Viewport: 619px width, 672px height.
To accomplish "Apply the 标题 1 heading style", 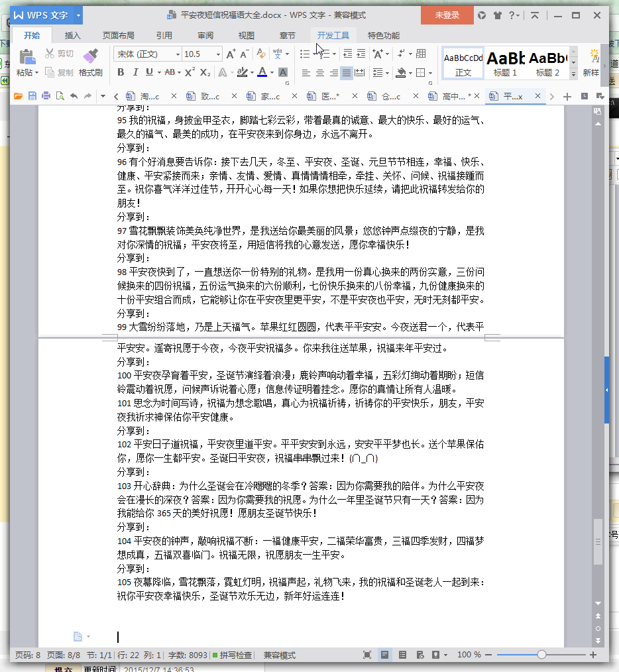I will coord(505,62).
